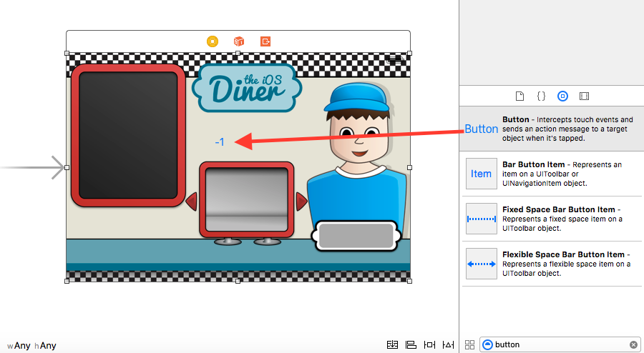
Task: Select the Fixed Space Bar Button Item
Action: point(552,219)
